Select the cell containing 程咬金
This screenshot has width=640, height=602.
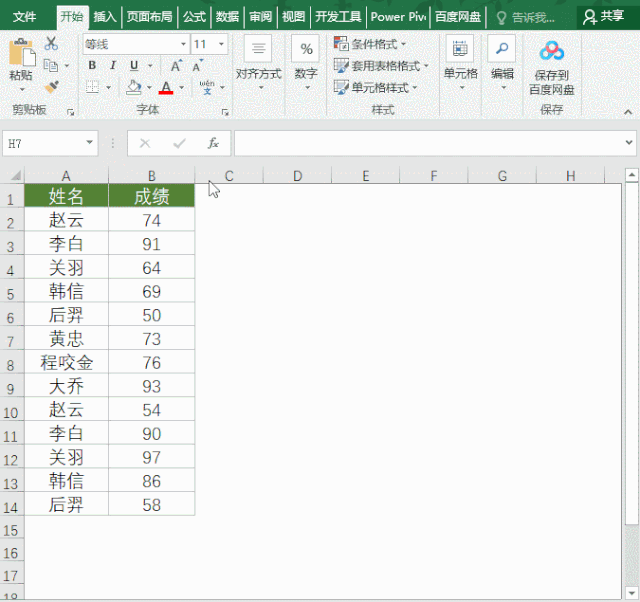(66, 362)
